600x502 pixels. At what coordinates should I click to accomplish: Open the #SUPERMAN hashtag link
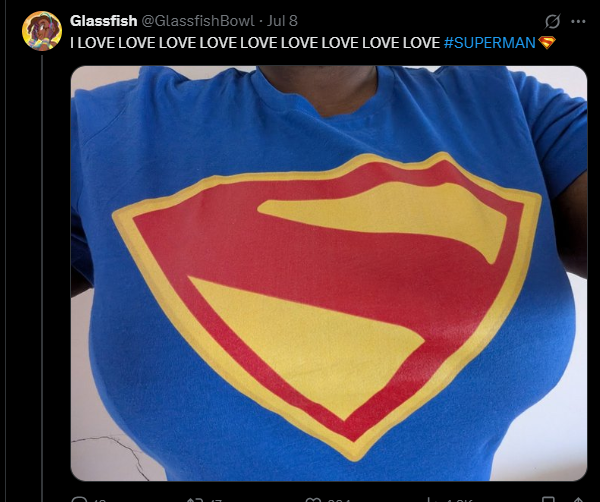pyautogui.click(x=489, y=43)
